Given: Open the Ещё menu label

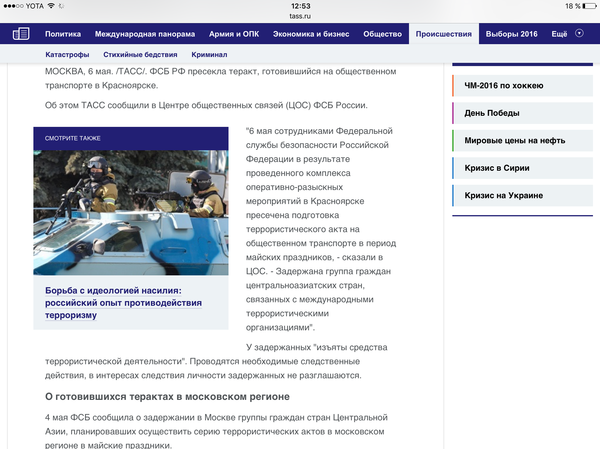Looking at the screenshot, I should pyautogui.click(x=559, y=34).
